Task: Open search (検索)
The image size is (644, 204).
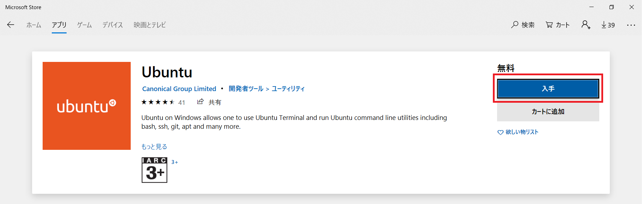Action: point(523,25)
